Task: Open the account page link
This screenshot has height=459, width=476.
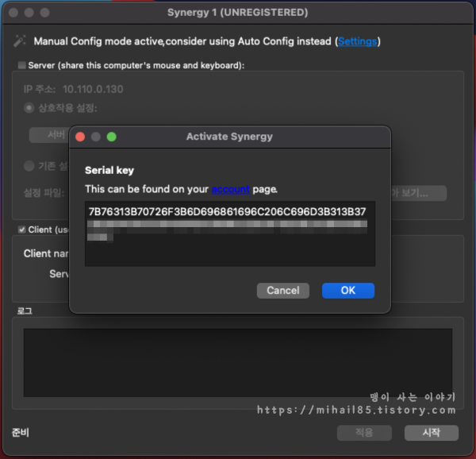Action: pos(230,189)
